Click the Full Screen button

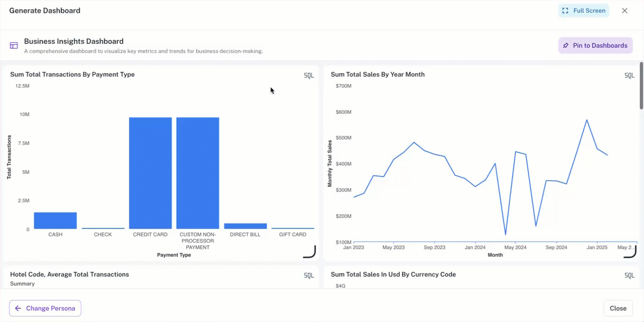click(584, 11)
